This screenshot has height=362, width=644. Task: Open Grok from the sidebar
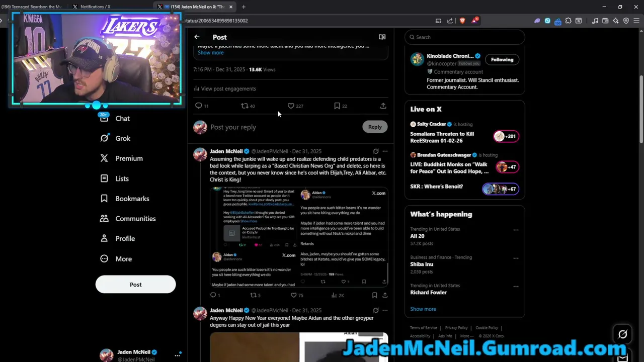115,138
